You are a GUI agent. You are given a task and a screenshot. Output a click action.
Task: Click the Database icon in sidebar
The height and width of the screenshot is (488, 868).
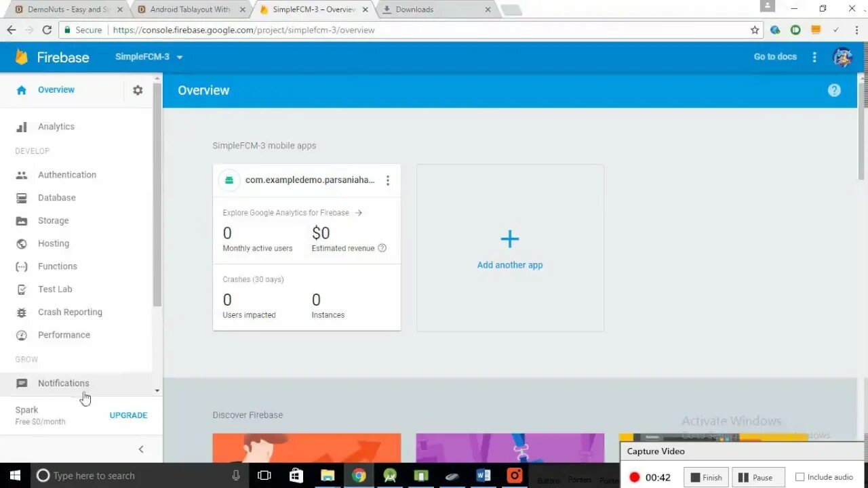coord(22,198)
